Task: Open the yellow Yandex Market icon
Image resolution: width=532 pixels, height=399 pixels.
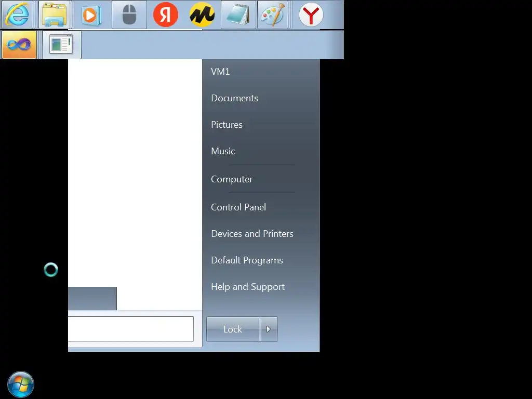Action: coord(202,15)
